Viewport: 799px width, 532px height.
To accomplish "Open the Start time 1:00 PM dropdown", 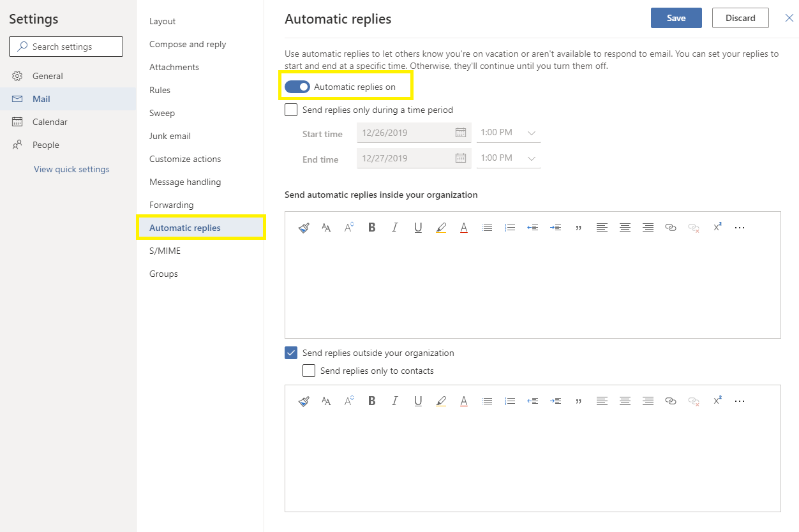I will (509, 133).
